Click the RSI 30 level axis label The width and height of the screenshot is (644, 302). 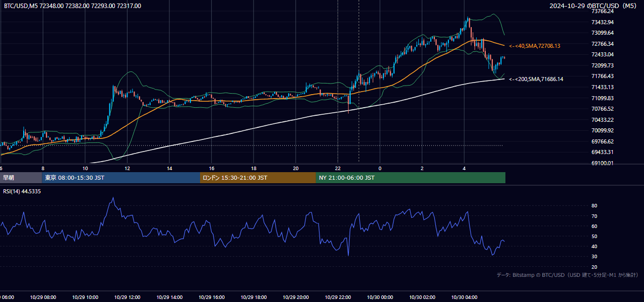click(x=594, y=257)
